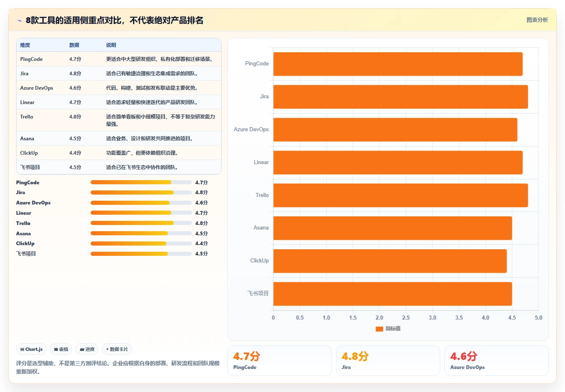The height and width of the screenshot is (392, 565).
Task: Select the Asana cell in the table
Action: [27, 139]
